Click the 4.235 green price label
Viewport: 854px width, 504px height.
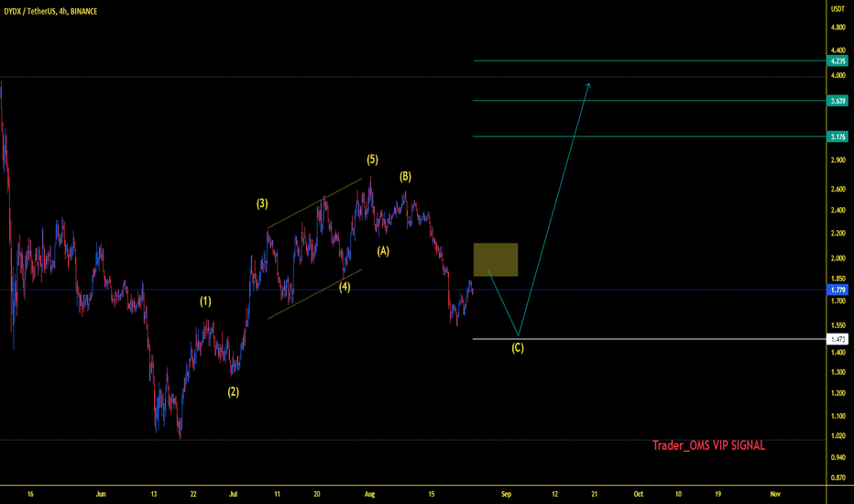click(838, 61)
